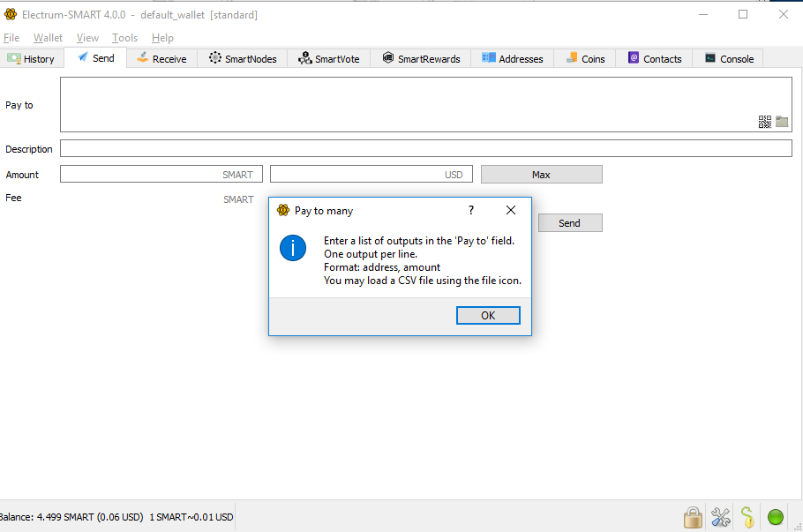Go to the SmartNodes tab
This screenshot has height=532, width=803.
click(x=243, y=59)
